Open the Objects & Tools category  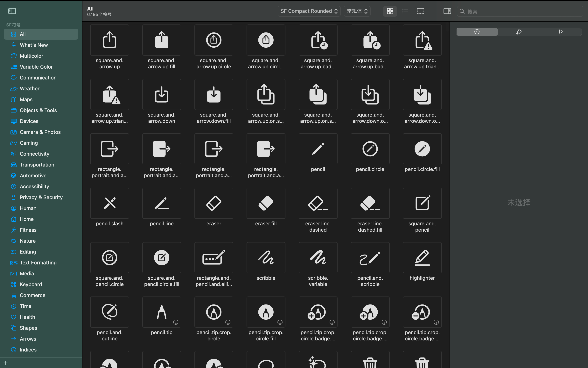(41, 110)
